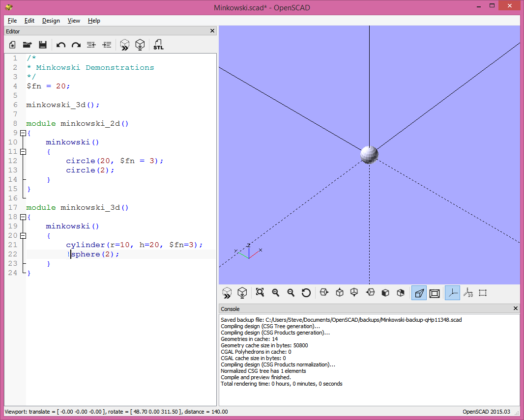Open a different SCAD file
Screen dimensions: 524x420
coord(27,45)
